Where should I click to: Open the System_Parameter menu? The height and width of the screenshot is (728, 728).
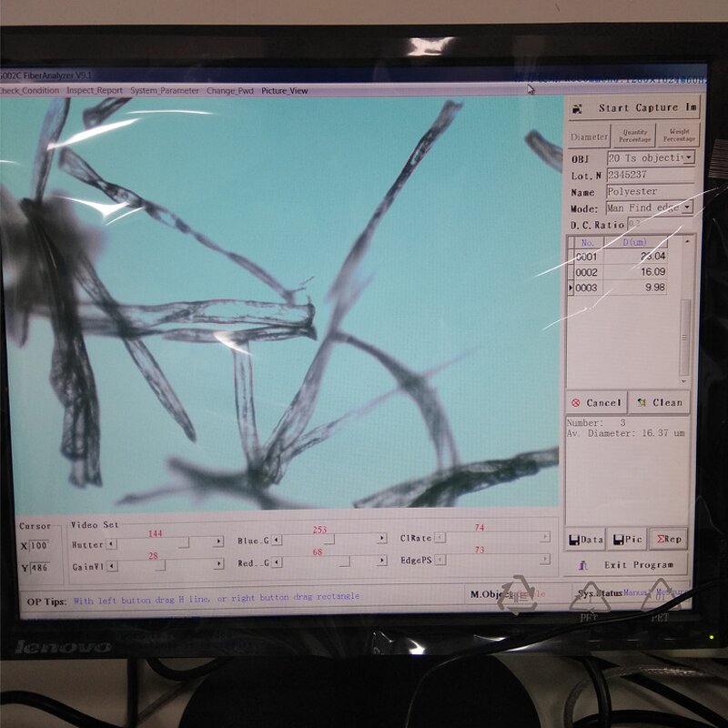coord(165,91)
